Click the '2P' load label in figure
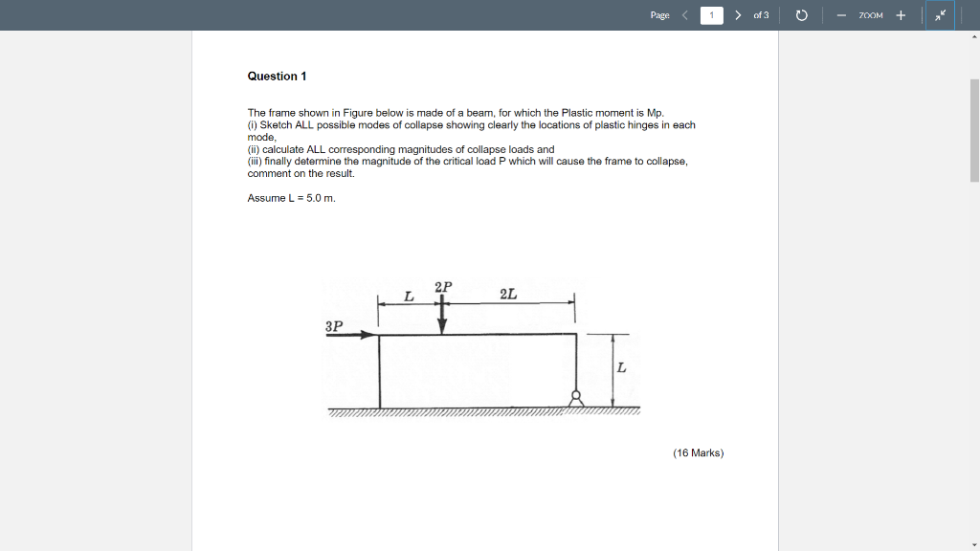Screen dimensions: 980x551 pos(443,287)
